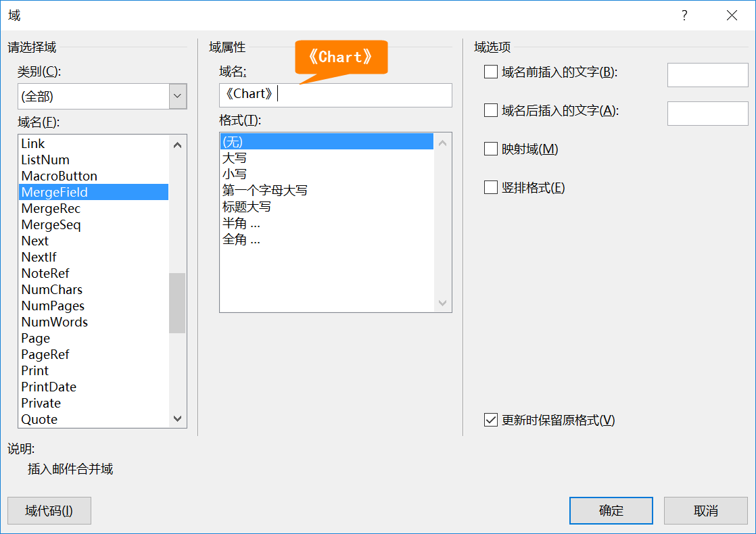Check the 竖排格式 option

pyautogui.click(x=491, y=187)
